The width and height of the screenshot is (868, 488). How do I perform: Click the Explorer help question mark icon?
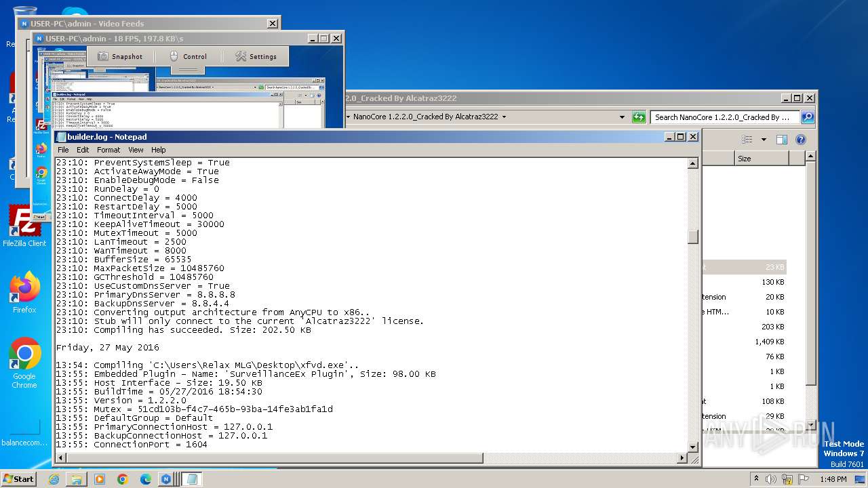point(800,140)
